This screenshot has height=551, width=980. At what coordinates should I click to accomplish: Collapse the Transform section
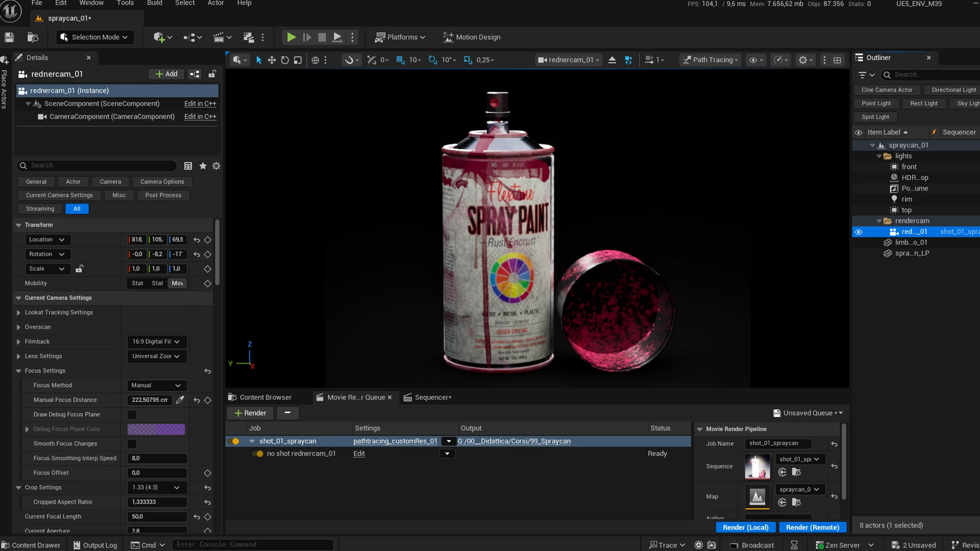18,225
